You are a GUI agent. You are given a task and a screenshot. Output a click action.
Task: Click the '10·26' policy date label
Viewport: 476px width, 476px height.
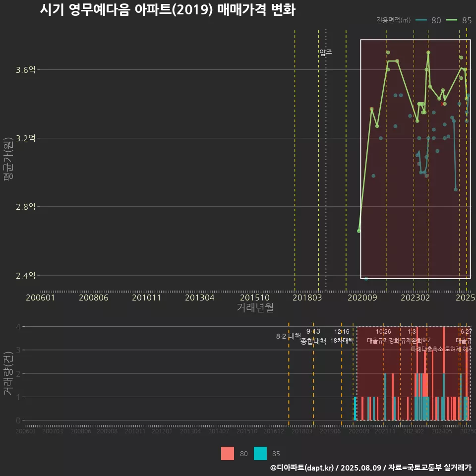[383, 332]
